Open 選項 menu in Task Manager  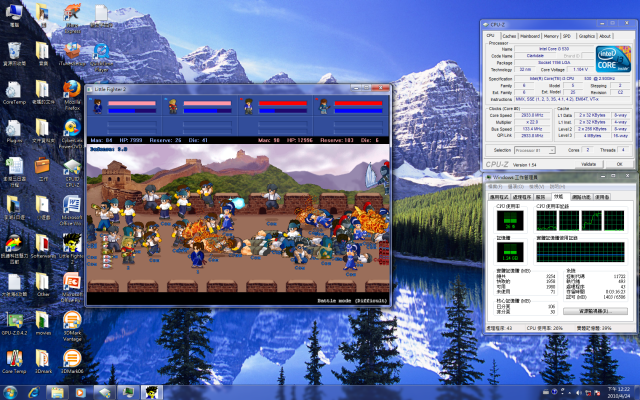coord(516,187)
